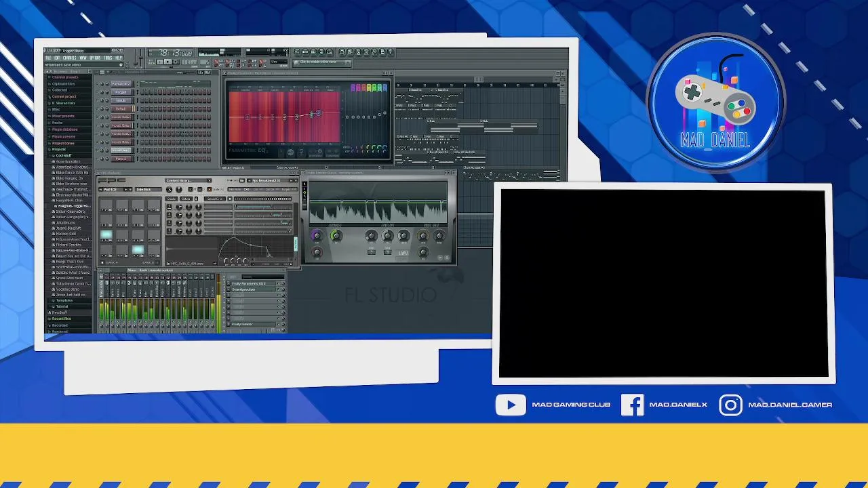Click the question mark help shortcut icon
The height and width of the screenshot is (488, 868).
[390, 52]
